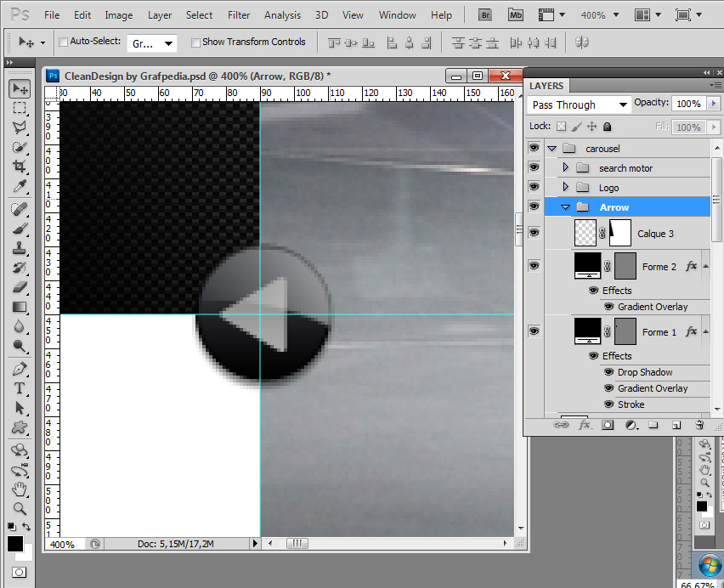The width and height of the screenshot is (724, 588).
Task: Activate the Eraser tool
Action: point(20,287)
